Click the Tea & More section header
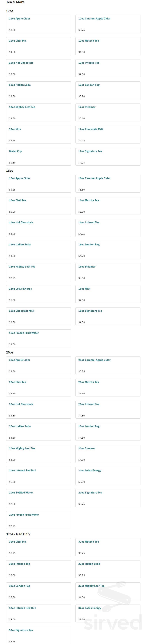Image resolution: width=152 pixels, height=644 pixels. (x=15, y=2)
